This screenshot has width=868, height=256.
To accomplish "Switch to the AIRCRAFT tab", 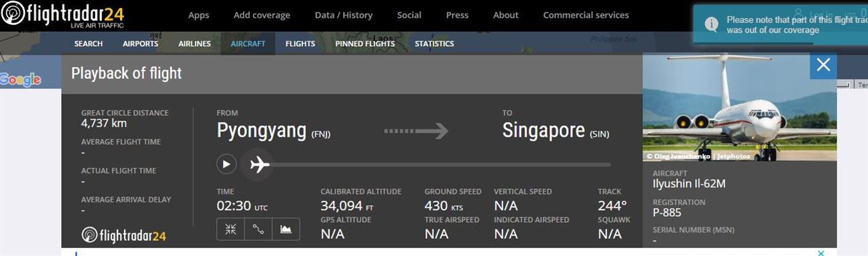I will [x=248, y=43].
